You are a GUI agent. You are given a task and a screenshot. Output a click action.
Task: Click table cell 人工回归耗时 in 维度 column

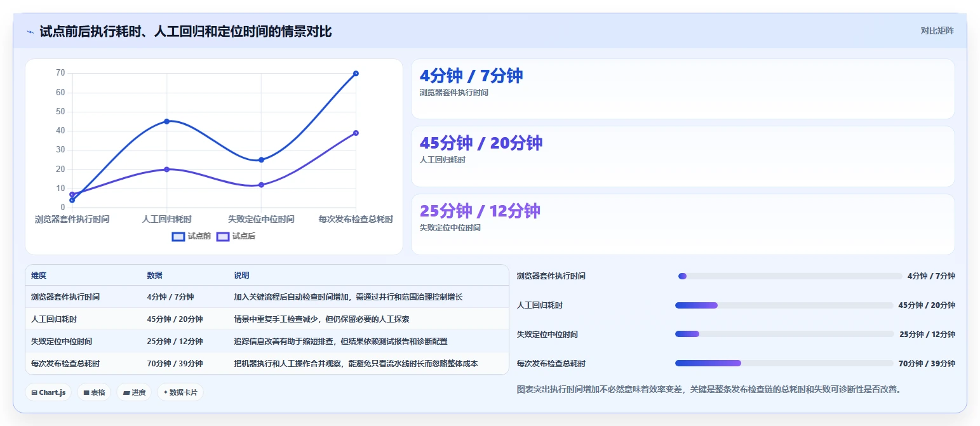(54, 319)
